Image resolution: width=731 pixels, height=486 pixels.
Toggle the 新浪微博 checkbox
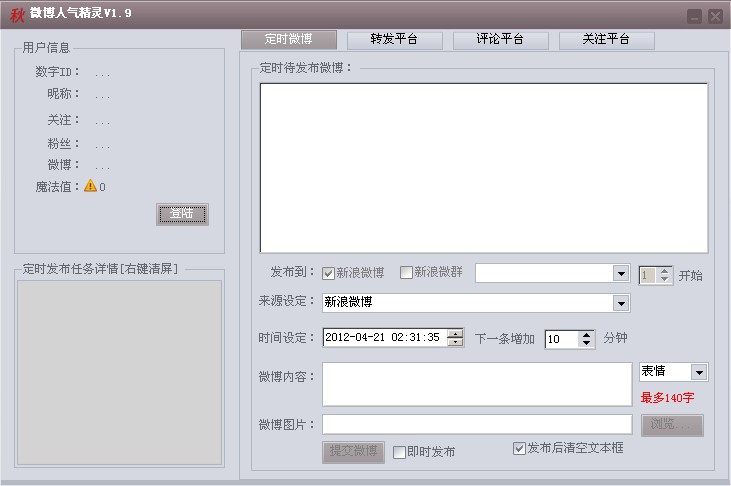coord(328,273)
